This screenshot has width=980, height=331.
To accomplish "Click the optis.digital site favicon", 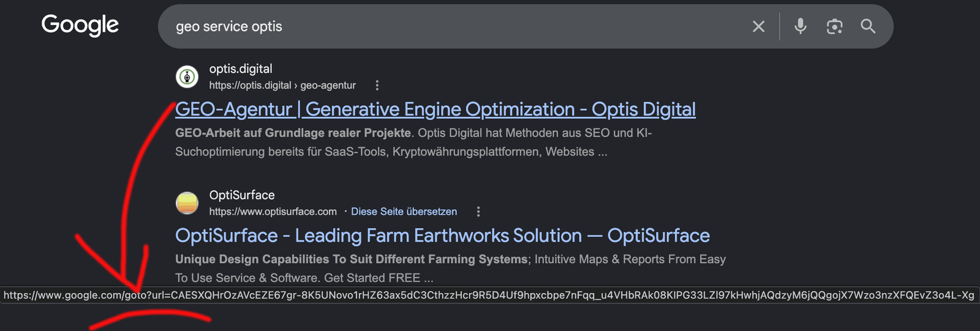I will tap(187, 76).
